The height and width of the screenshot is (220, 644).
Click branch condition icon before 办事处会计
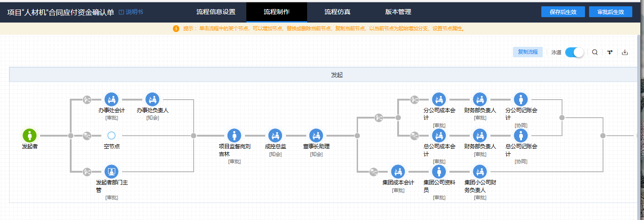87,99
